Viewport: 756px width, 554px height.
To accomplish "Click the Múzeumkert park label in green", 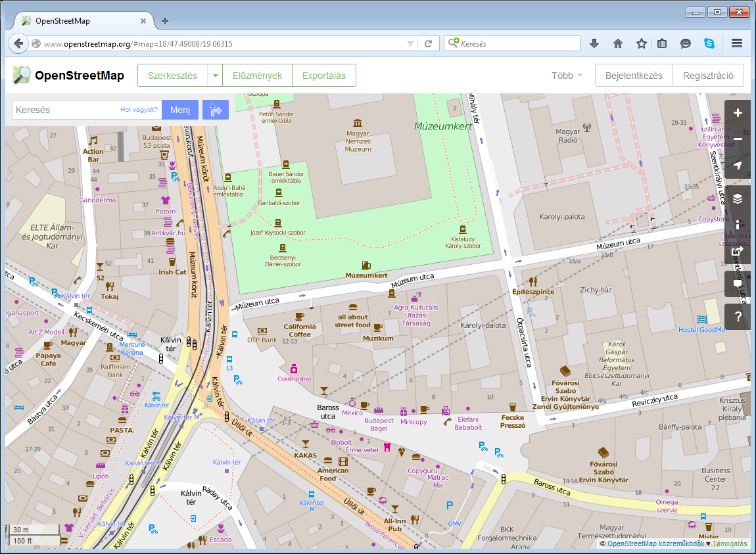I will tap(443, 126).
